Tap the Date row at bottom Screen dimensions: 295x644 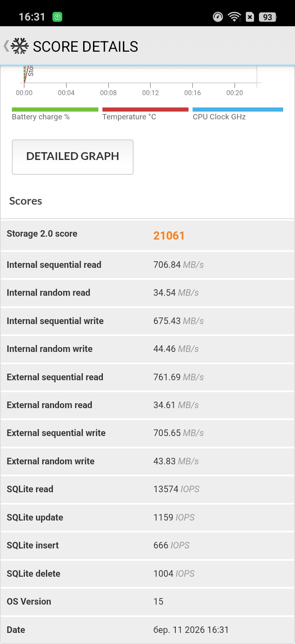point(147,630)
